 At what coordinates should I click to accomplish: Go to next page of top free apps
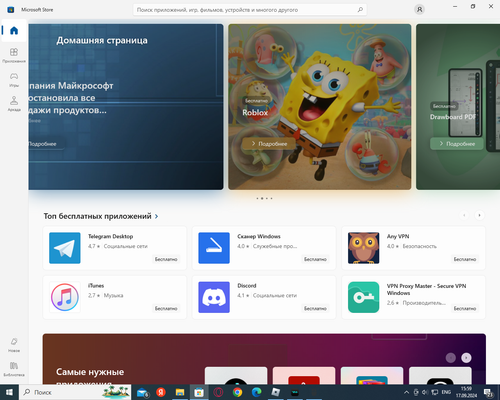click(x=479, y=215)
